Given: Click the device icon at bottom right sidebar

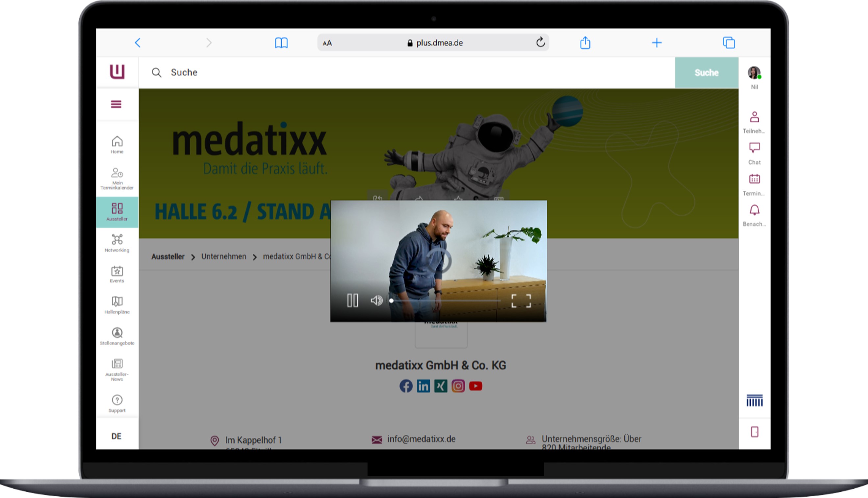Looking at the screenshot, I should (x=754, y=432).
